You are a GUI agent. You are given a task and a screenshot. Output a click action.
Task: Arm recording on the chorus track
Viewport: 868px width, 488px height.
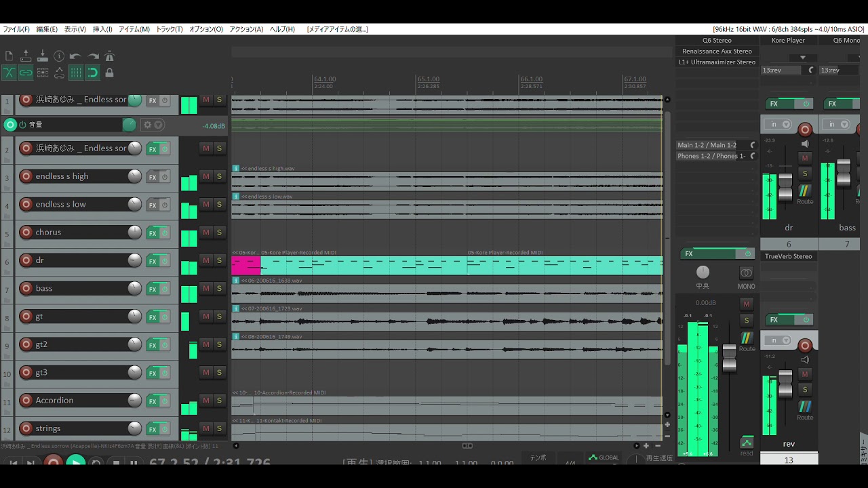click(26, 232)
